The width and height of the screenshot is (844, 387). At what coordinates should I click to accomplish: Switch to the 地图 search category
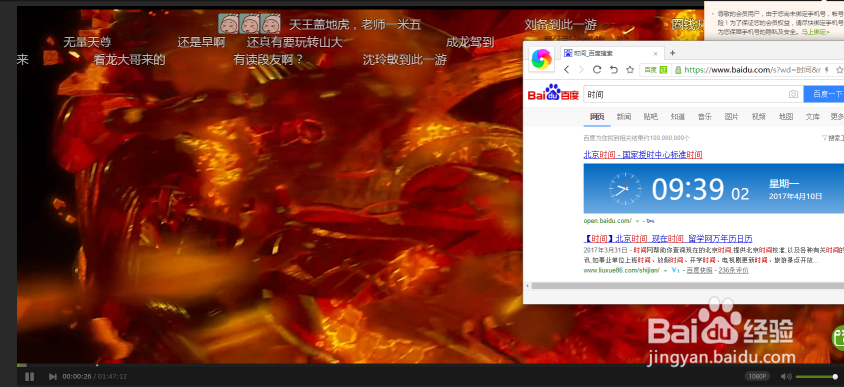point(786,116)
